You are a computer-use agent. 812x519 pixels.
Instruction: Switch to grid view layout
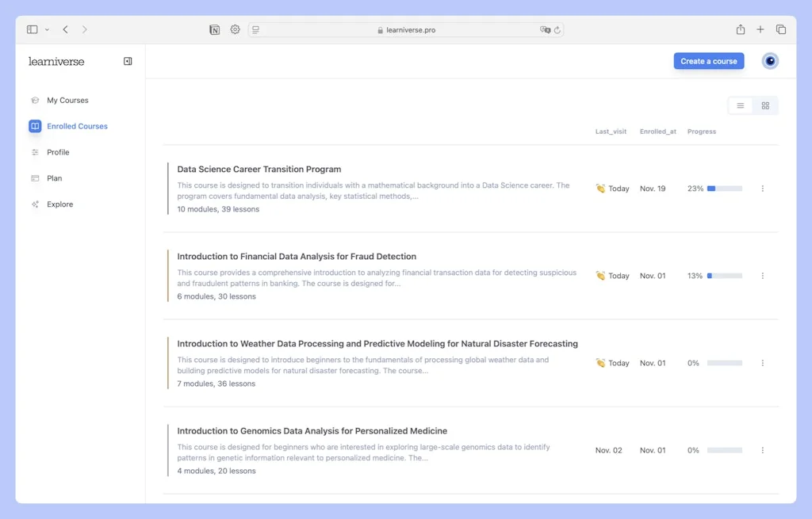[765, 105]
